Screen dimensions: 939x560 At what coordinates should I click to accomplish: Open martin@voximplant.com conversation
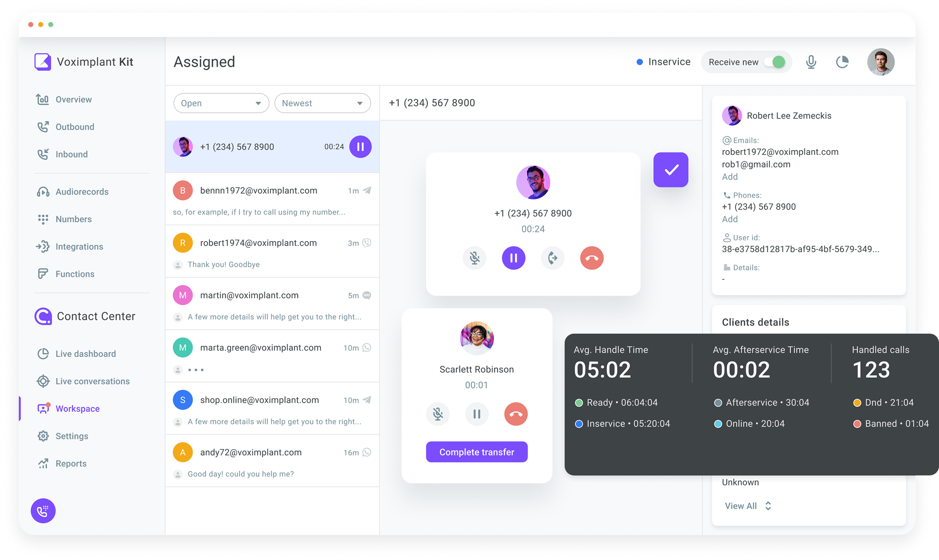[x=272, y=304]
